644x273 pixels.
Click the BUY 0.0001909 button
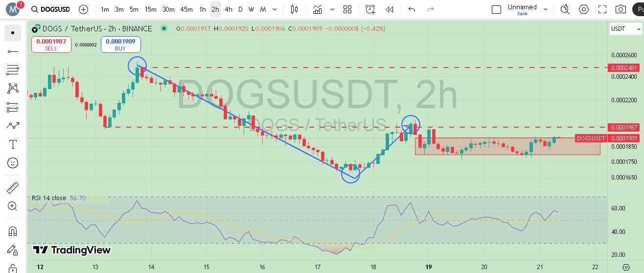pos(121,45)
